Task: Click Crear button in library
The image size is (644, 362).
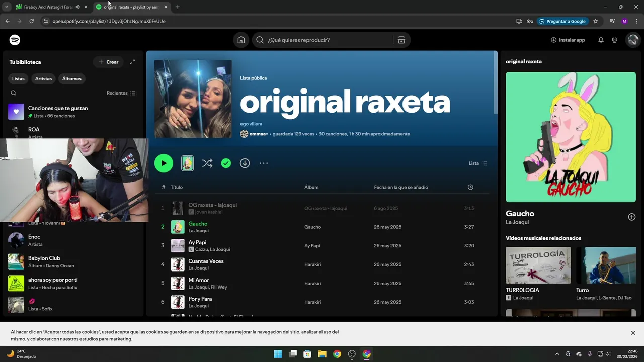Action: tap(108, 62)
